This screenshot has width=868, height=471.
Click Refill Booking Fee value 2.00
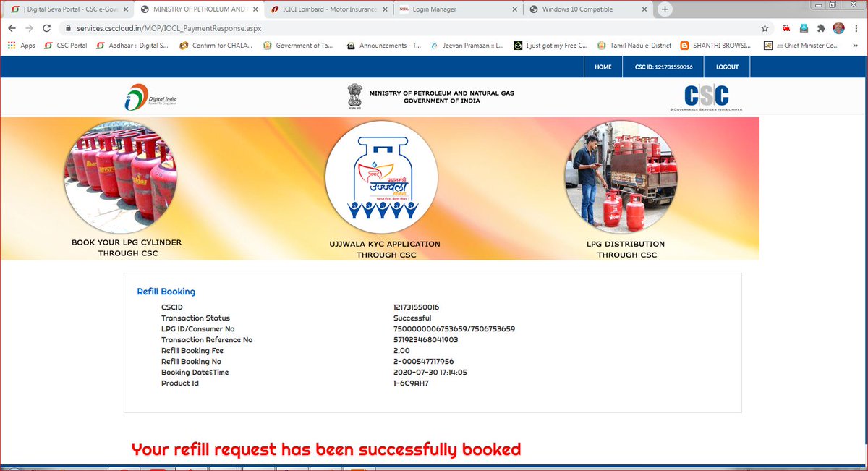pos(401,351)
